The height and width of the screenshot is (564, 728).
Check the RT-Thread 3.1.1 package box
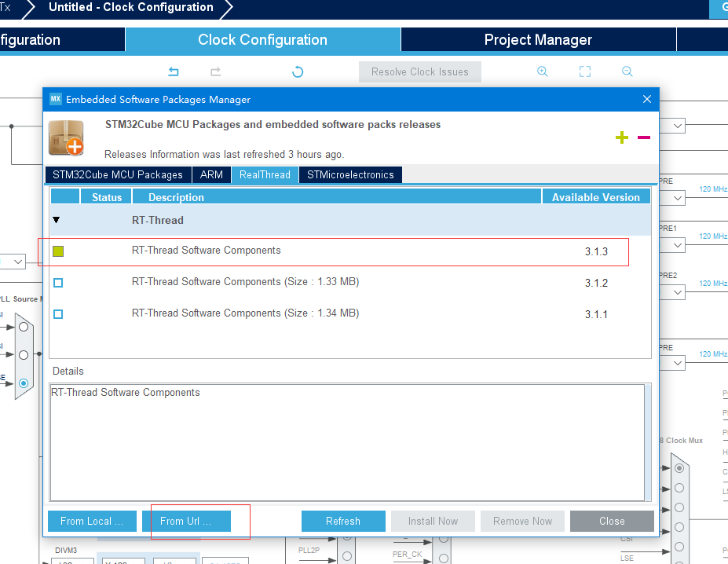(58, 314)
